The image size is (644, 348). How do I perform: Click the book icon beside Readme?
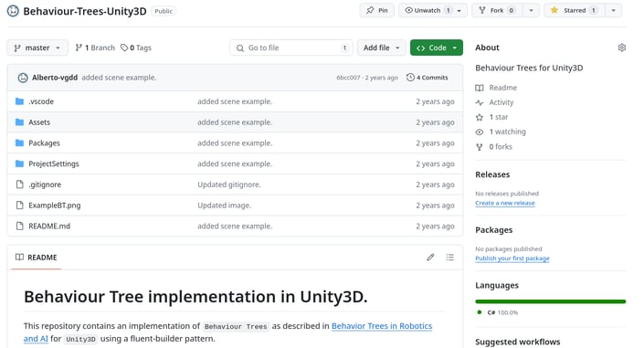[480, 88]
